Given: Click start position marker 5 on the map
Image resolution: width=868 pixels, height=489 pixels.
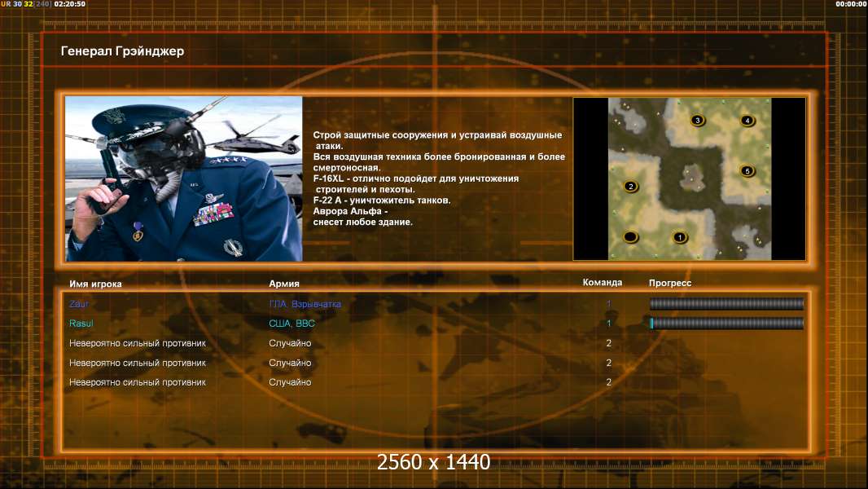Looking at the screenshot, I should pos(747,170).
